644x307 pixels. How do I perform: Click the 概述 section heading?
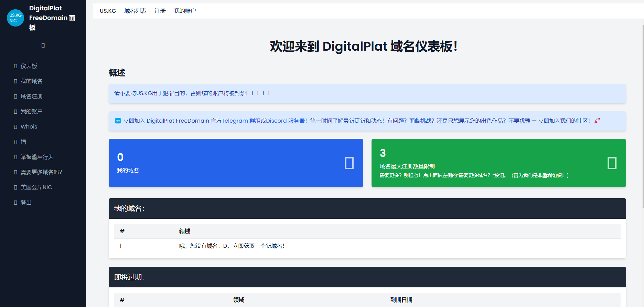pyautogui.click(x=117, y=73)
